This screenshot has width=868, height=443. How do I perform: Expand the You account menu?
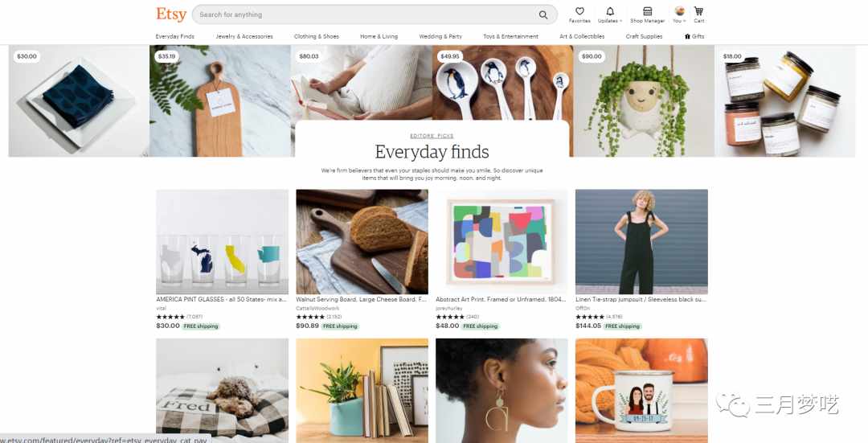pos(679,14)
